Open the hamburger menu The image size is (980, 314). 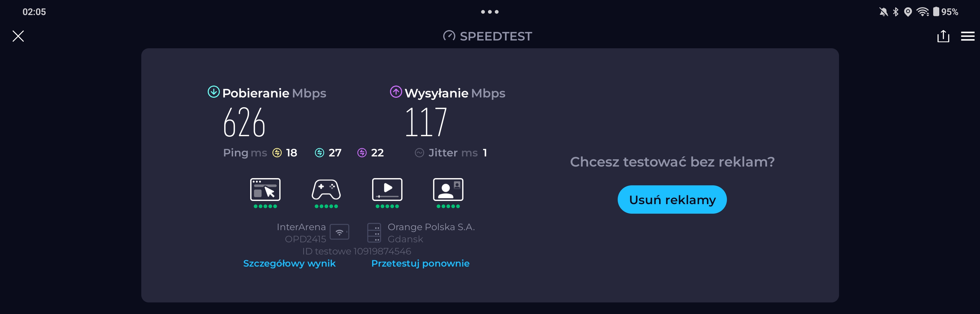[x=968, y=36]
